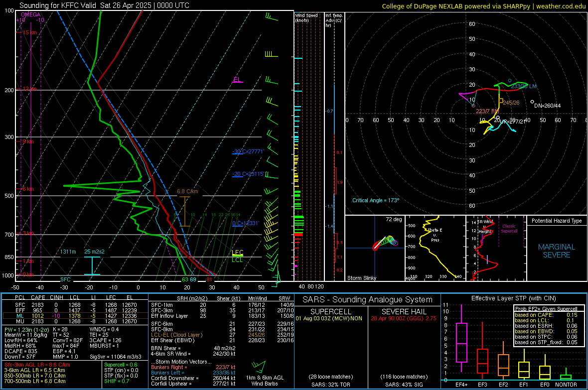Click the cyan SFC label below skew-T
588x390 pixels.
(65, 279)
